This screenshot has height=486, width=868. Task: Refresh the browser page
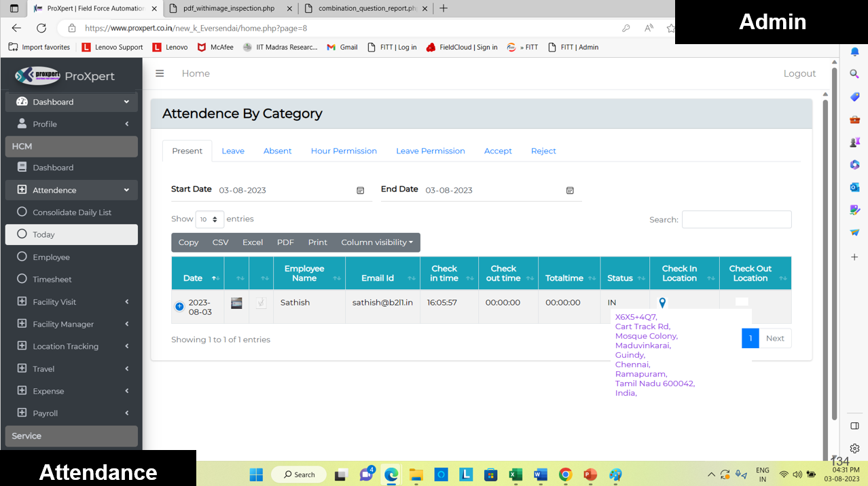pos(41,28)
